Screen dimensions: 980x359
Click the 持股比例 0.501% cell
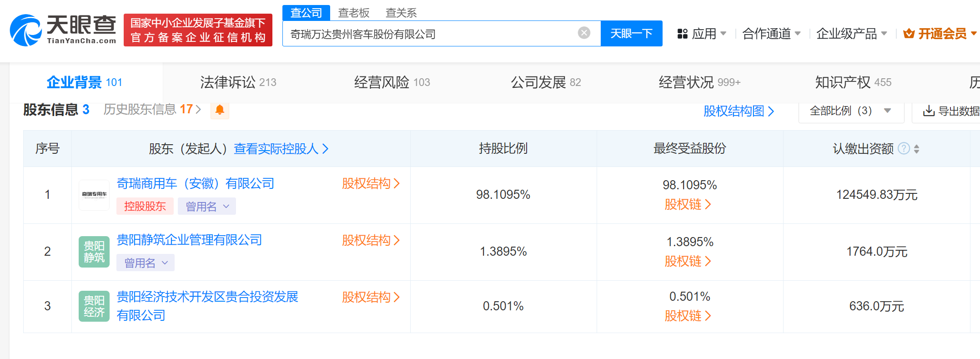point(503,306)
